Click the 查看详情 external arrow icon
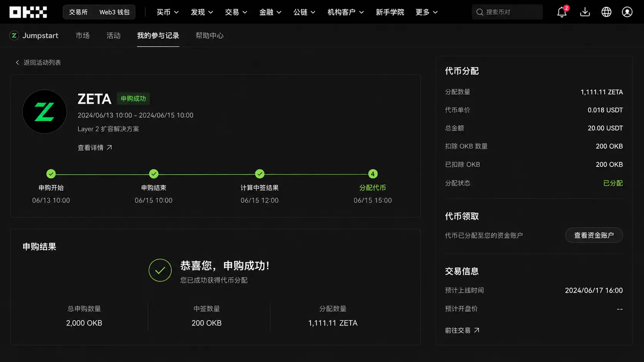644x362 pixels. [x=109, y=147]
